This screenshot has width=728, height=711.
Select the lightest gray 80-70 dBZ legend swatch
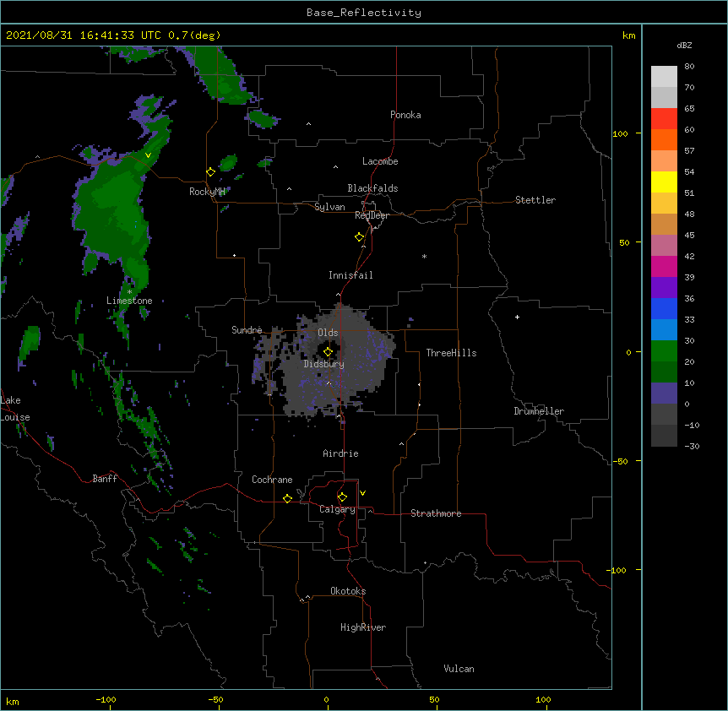664,77
